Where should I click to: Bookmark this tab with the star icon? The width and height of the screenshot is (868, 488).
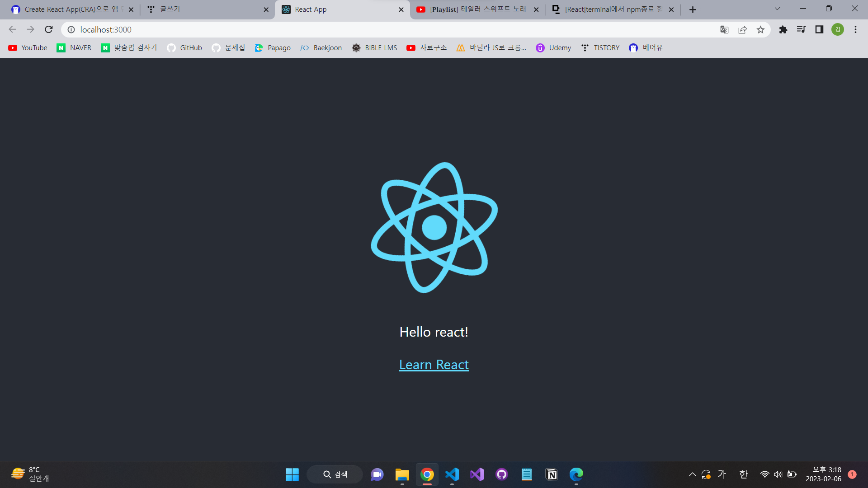tap(760, 30)
